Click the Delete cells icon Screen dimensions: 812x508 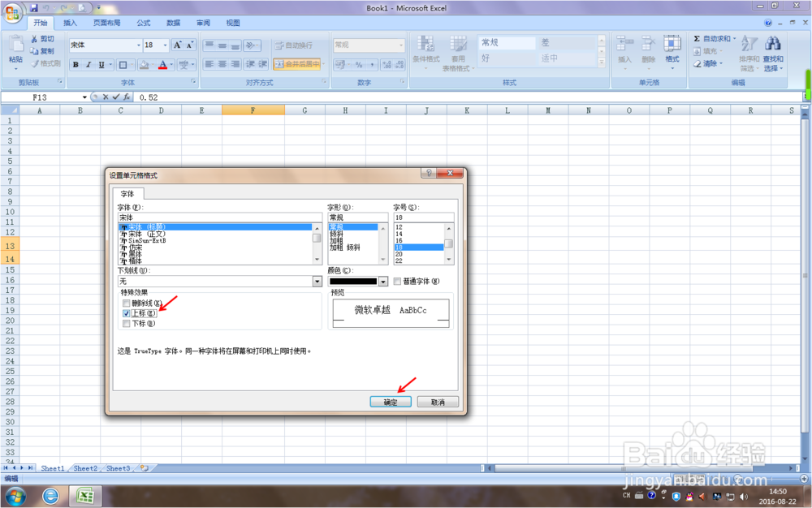coord(648,44)
